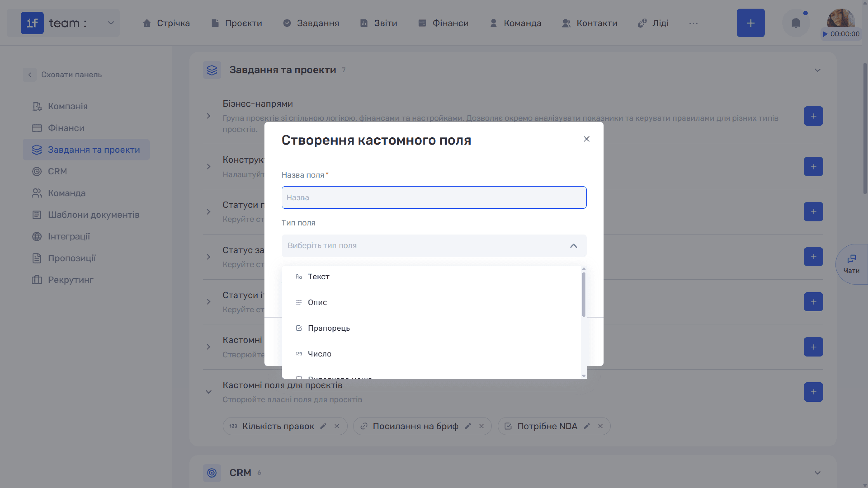868x488 pixels.
Task: Click Сховати панель to hide sidebar
Action: (63, 75)
